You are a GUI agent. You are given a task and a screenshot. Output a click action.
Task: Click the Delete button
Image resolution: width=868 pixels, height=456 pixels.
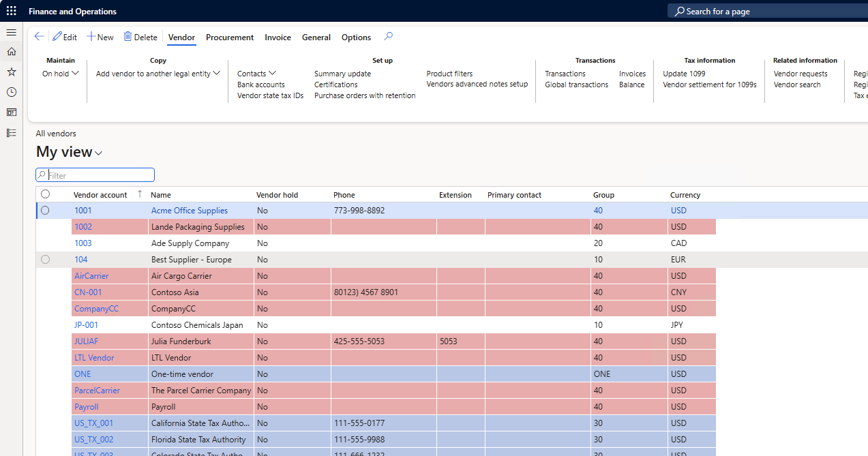pos(140,37)
